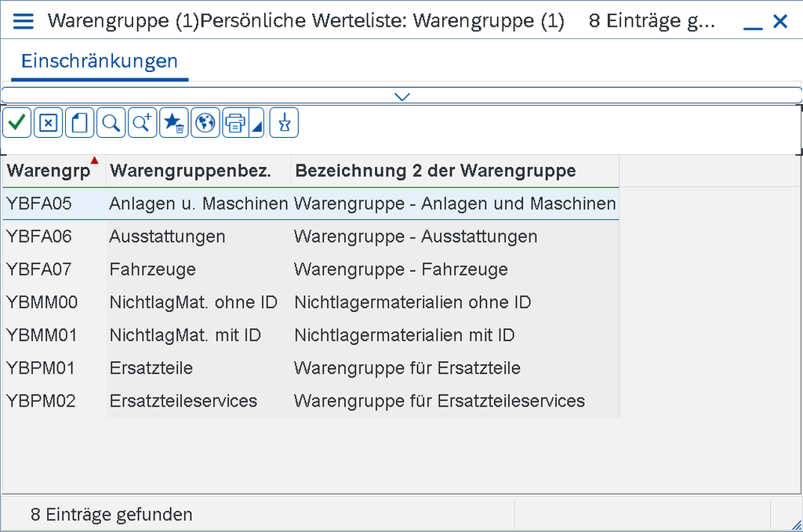Open the print options dropdown arrow
The width and height of the screenshot is (803, 532).
tap(257, 123)
